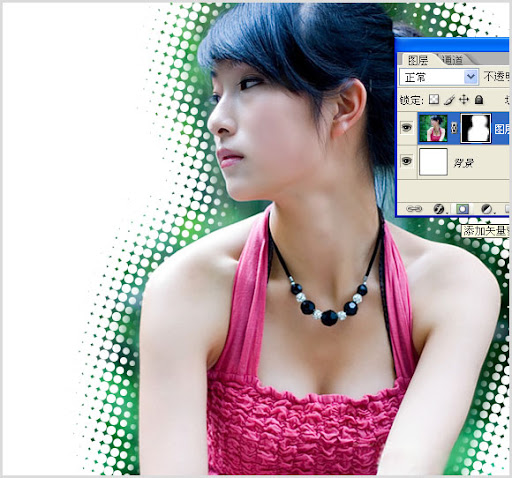Click the link layers icon at panel bottom

click(x=414, y=209)
